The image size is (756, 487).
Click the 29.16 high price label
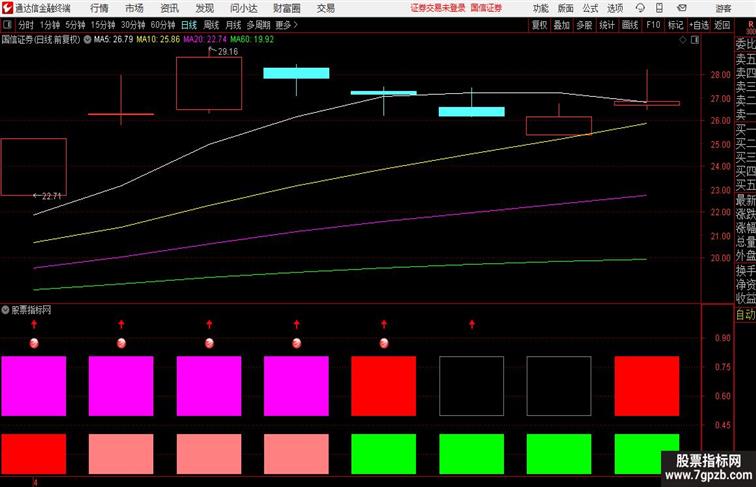(x=228, y=52)
